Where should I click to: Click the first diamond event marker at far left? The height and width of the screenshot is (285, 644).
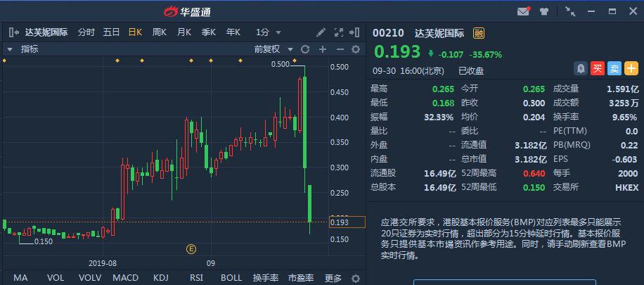pyautogui.click(x=4, y=61)
